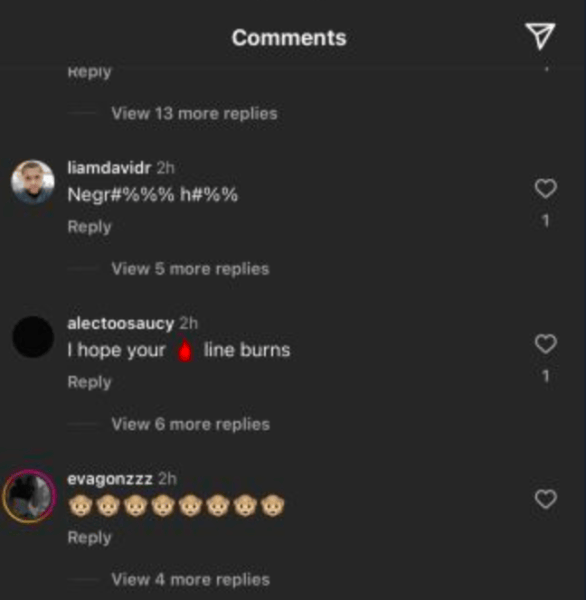This screenshot has height=600, width=586.
Task: Reply to evagonzzz's comment
Action: click(89, 537)
